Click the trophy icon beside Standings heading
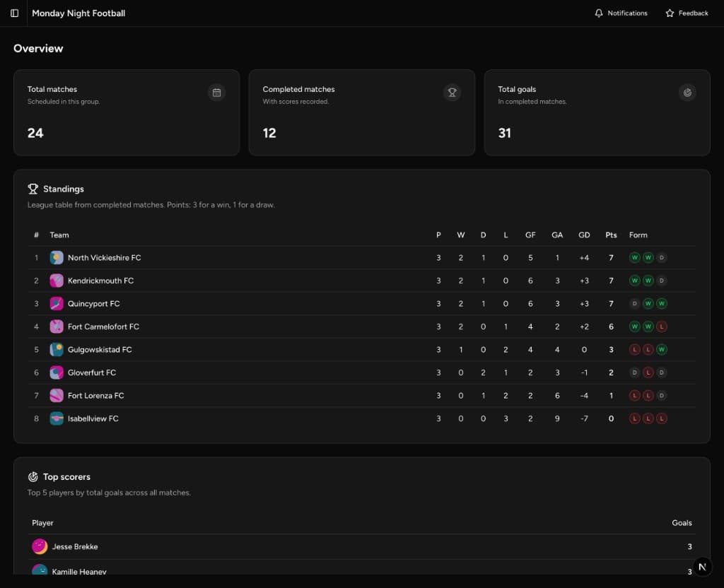The width and height of the screenshot is (724, 588). (x=33, y=189)
